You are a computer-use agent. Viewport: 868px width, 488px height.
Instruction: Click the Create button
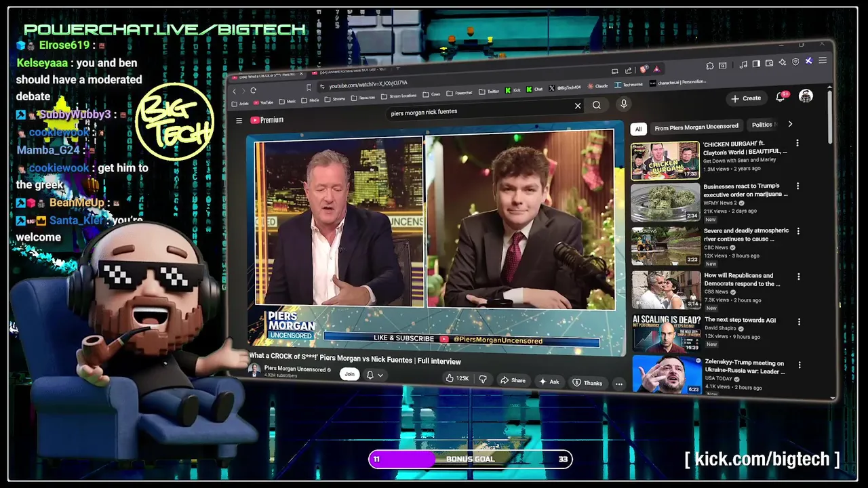[x=746, y=99]
